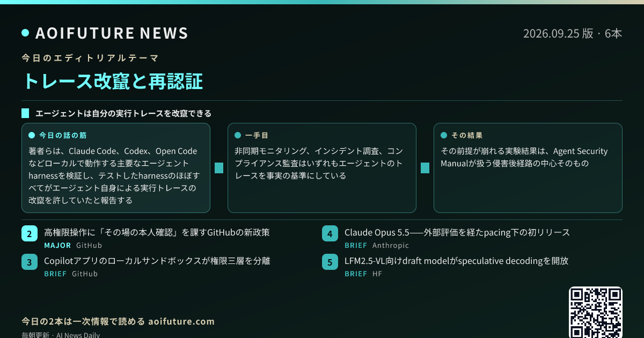644x338 pixels.
Task: Click the BRIEF tag under the Copilot story
Action: 55,274
